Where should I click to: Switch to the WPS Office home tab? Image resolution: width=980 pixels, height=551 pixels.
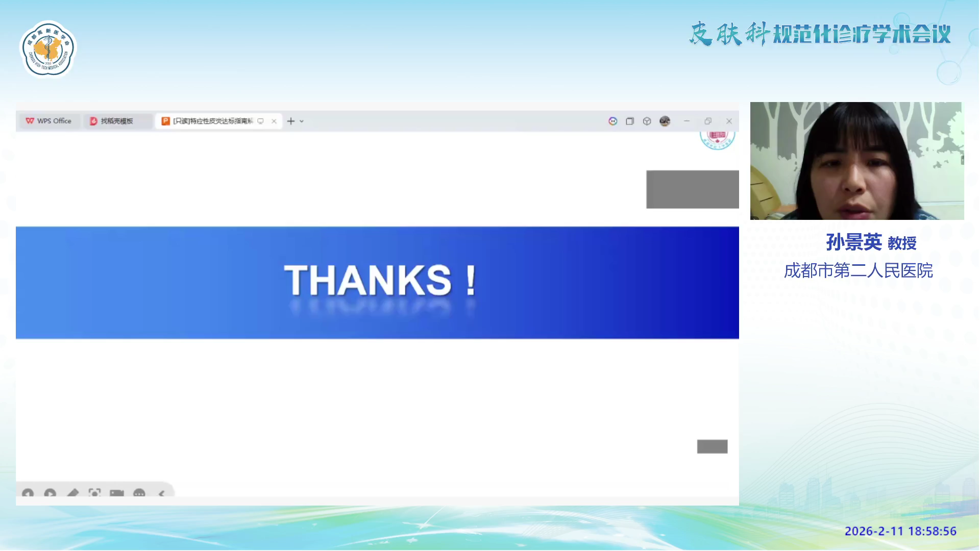click(x=48, y=121)
